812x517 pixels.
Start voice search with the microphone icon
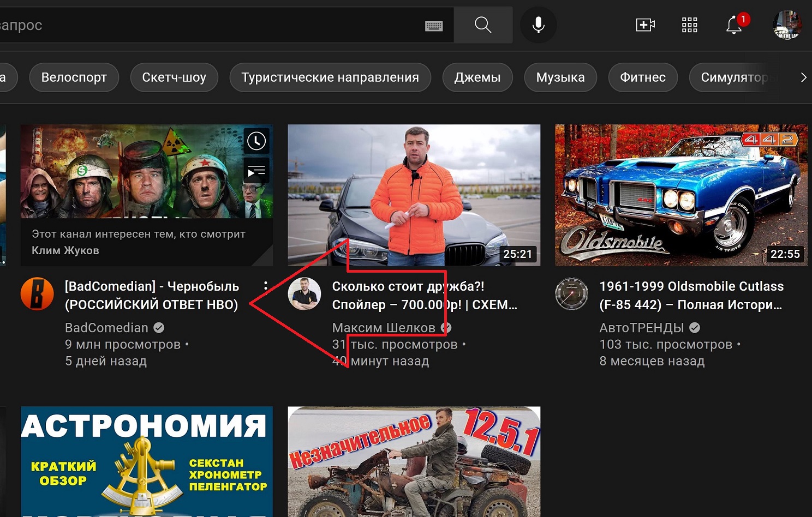point(538,25)
